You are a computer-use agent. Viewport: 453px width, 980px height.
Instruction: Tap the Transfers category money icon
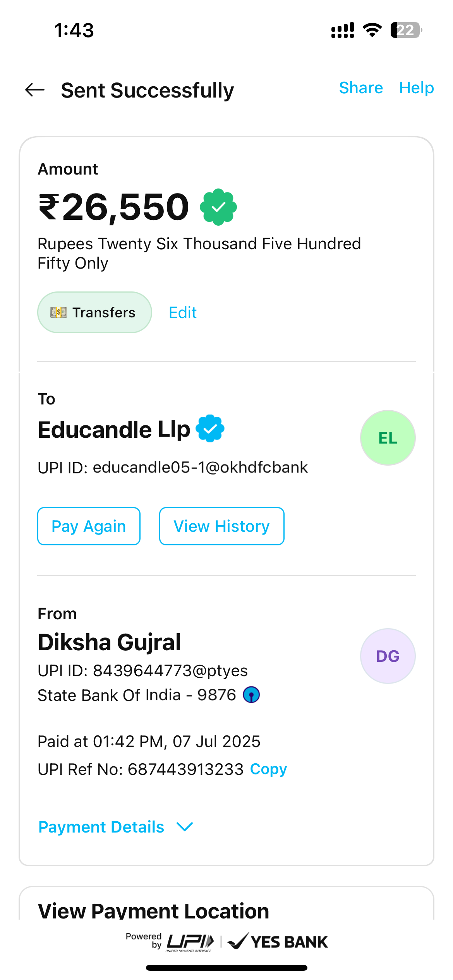58,312
